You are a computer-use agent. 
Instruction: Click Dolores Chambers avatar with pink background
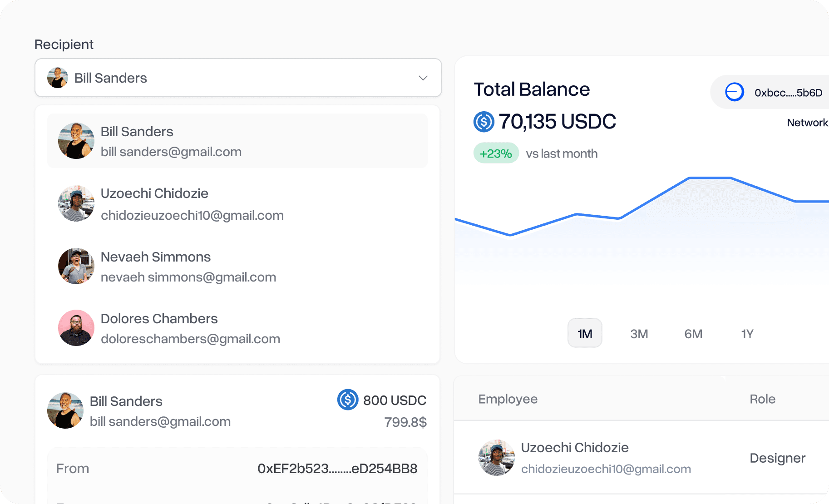[76, 328]
